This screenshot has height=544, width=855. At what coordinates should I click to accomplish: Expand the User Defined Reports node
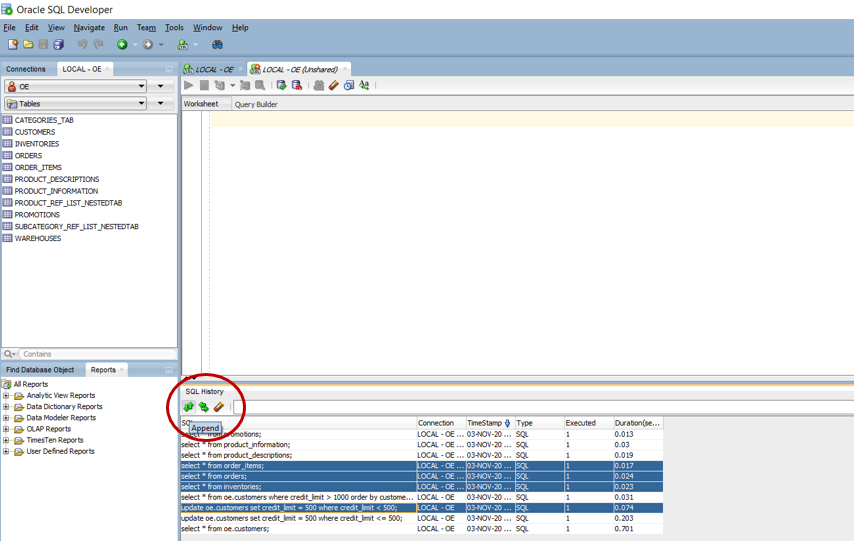click(6, 451)
